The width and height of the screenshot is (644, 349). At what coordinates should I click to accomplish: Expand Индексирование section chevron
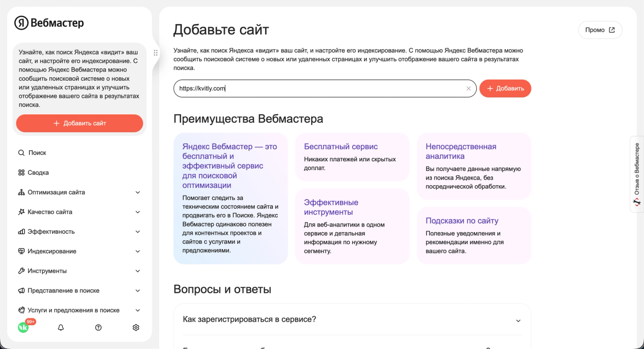(x=137, y=252)
